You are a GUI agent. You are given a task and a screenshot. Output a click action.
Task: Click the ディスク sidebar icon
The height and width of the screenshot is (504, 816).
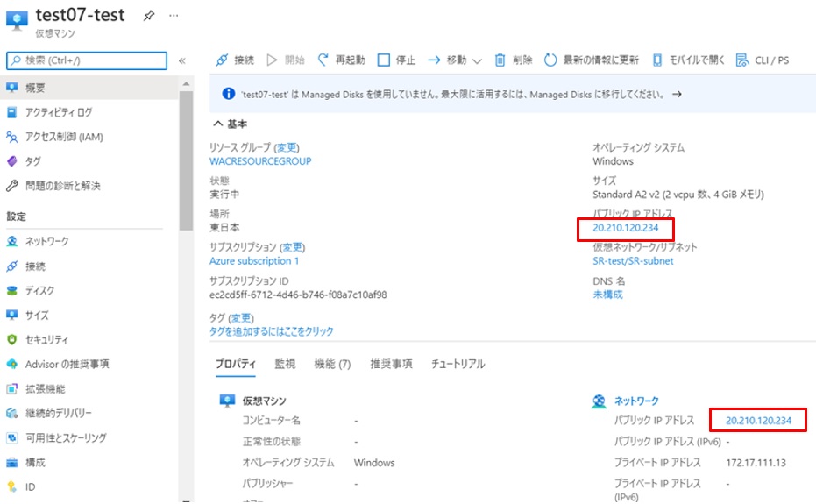(12, 290)
